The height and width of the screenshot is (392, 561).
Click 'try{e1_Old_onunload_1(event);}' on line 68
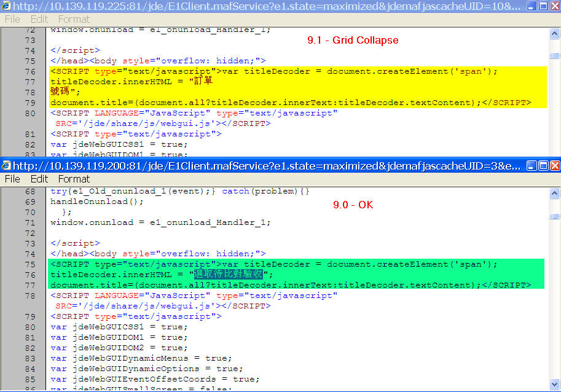(x=133, y=191)
